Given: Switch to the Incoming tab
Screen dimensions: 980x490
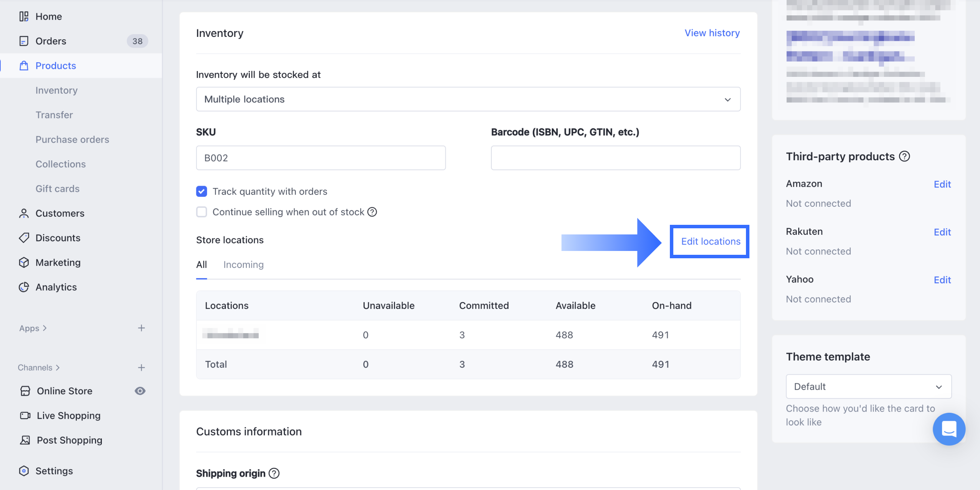Looking at the screenshot, I should coord(243,265).
